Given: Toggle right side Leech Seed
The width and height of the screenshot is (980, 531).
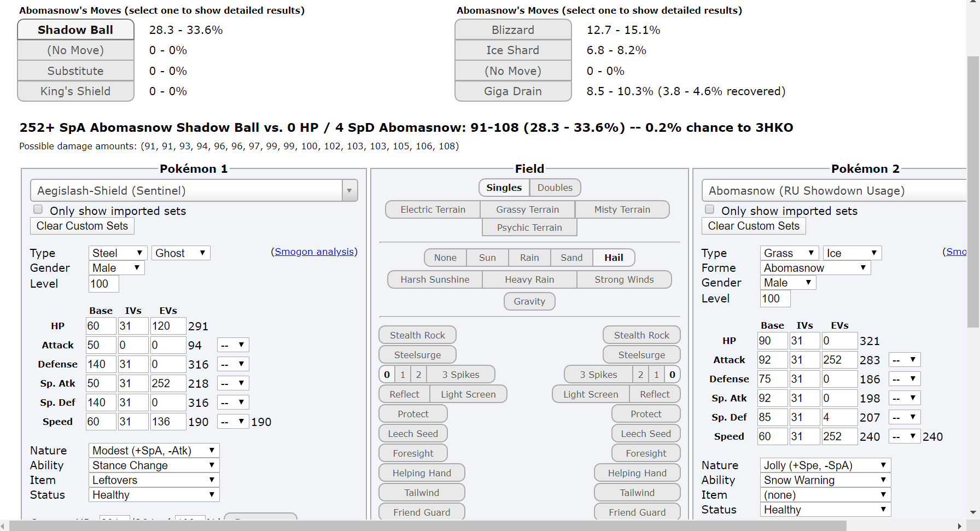Looking at the screenshot, I should pos(646,434).
